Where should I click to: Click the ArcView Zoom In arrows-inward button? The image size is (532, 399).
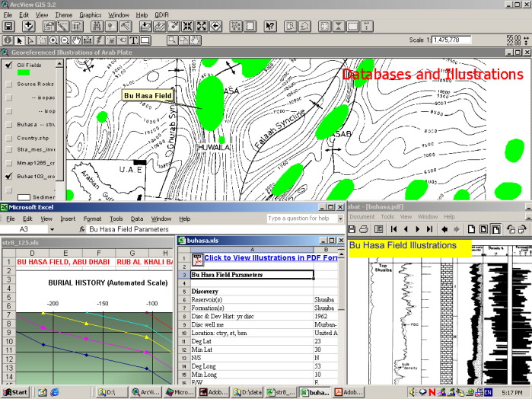(x=188, y=27)
